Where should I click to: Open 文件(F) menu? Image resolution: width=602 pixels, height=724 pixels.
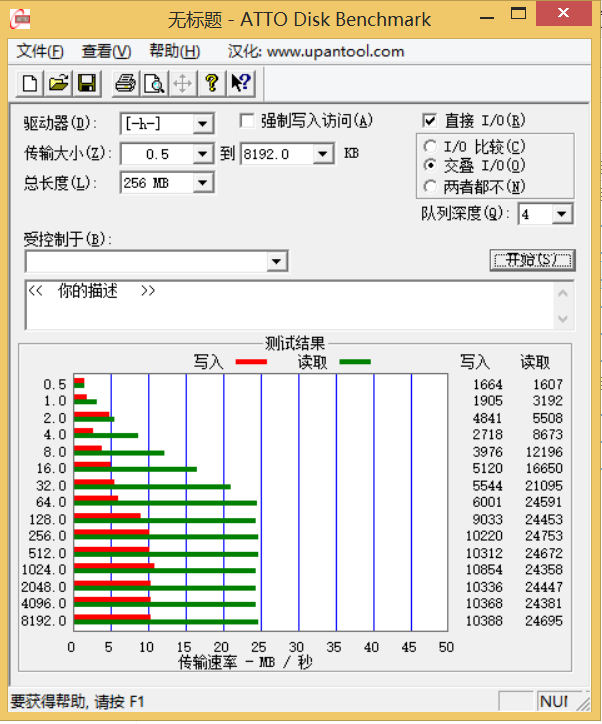[40, 51]
